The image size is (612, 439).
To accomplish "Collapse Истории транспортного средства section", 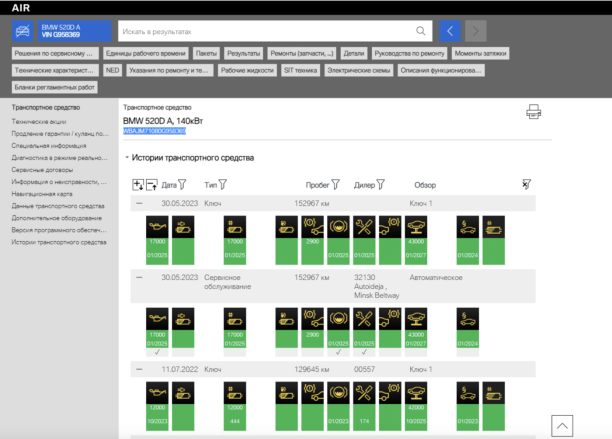I will point(127,158).
